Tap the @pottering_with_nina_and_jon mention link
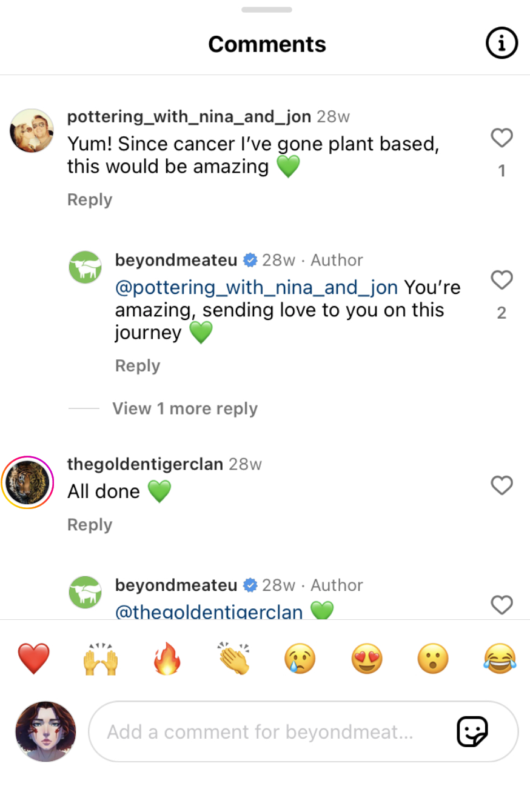This screenshot has width=530, height=812. click(x=257, y=287)
